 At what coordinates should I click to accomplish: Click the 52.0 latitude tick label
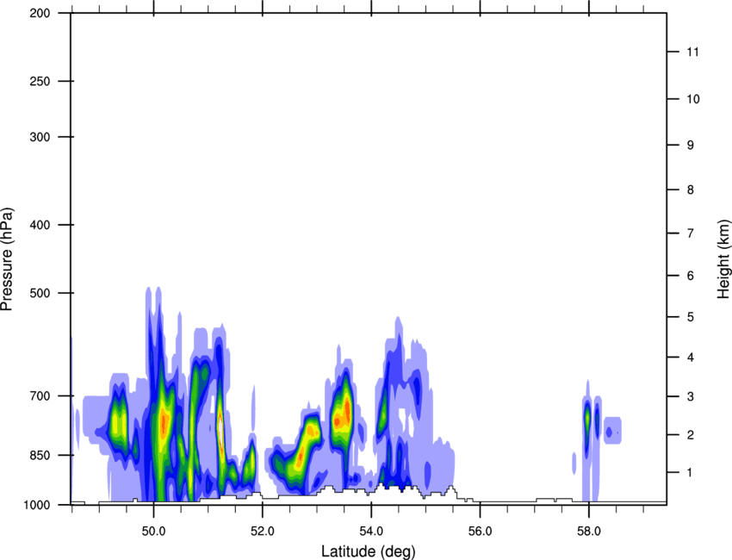click(263, 532)
